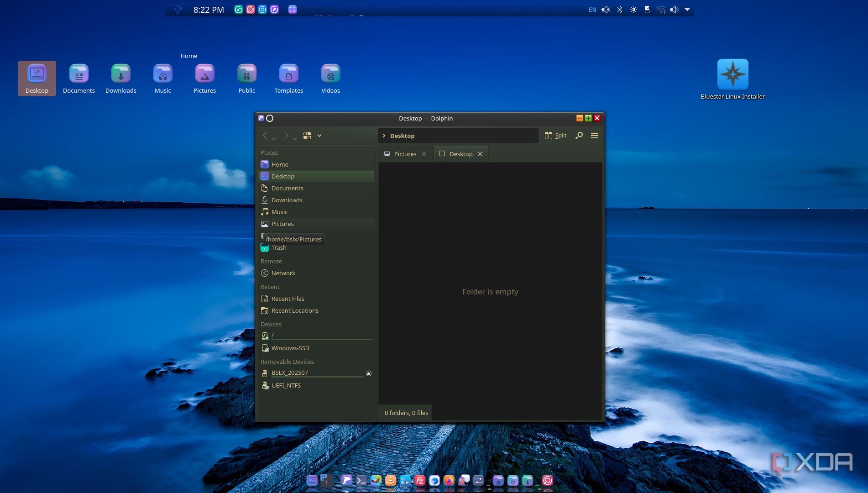Open the Trash in Places sidebar
Screen dimensions: 868x493
(279, 248)
